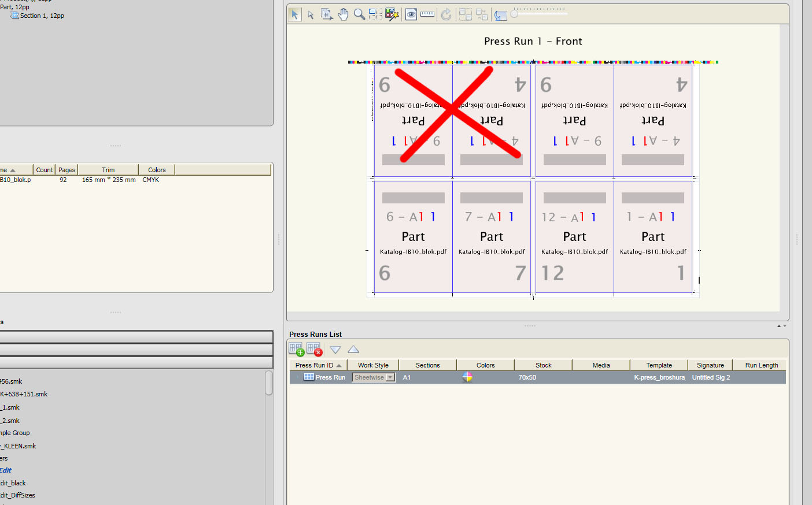This screenshot has height=505, width=812.
Task: Click the Stock column header
Action: point(544,365)
